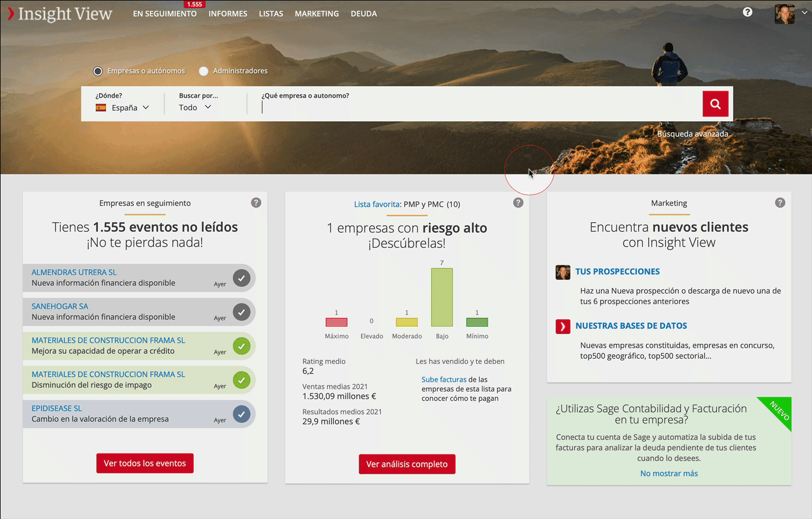Image resolution: width=812 pixels, height=519 pixels.
Task: Open help for Marketing card
Action: [x=780, y=203]
